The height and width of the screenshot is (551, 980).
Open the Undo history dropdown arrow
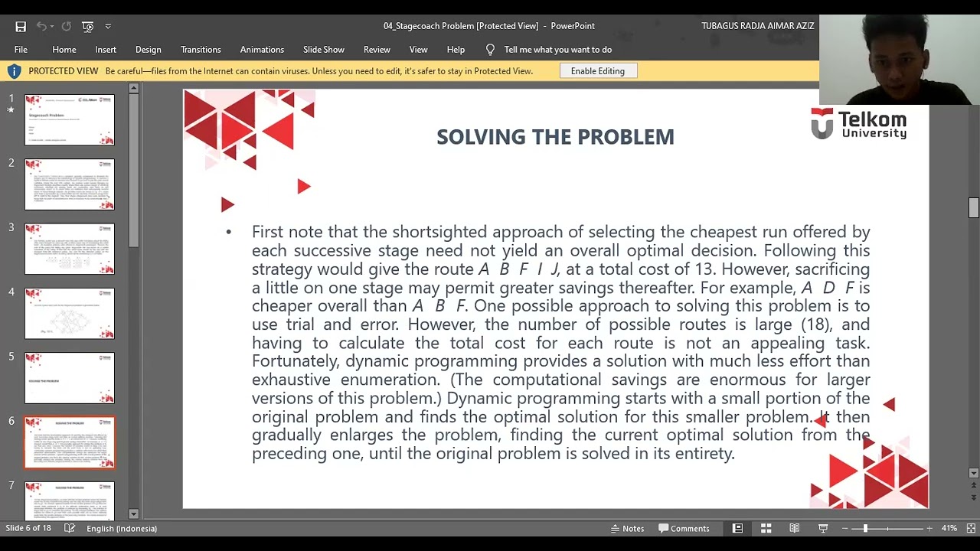click(51, 26)
